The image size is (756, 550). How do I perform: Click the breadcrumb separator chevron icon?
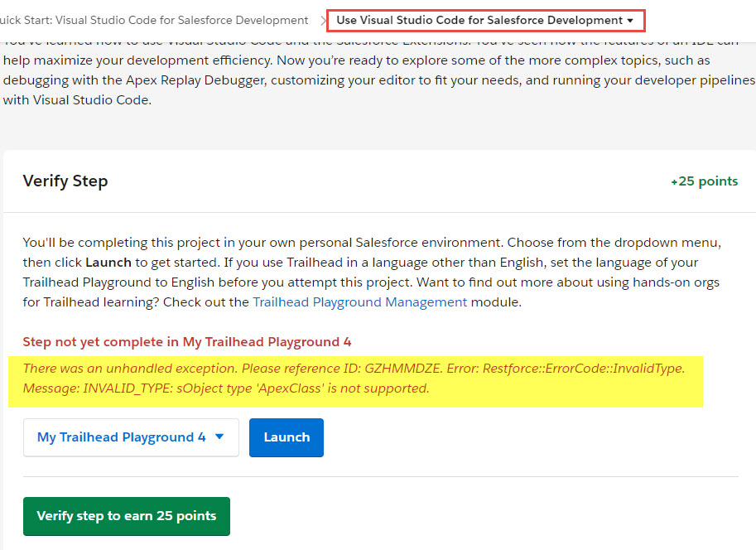(x=323, y=21)
